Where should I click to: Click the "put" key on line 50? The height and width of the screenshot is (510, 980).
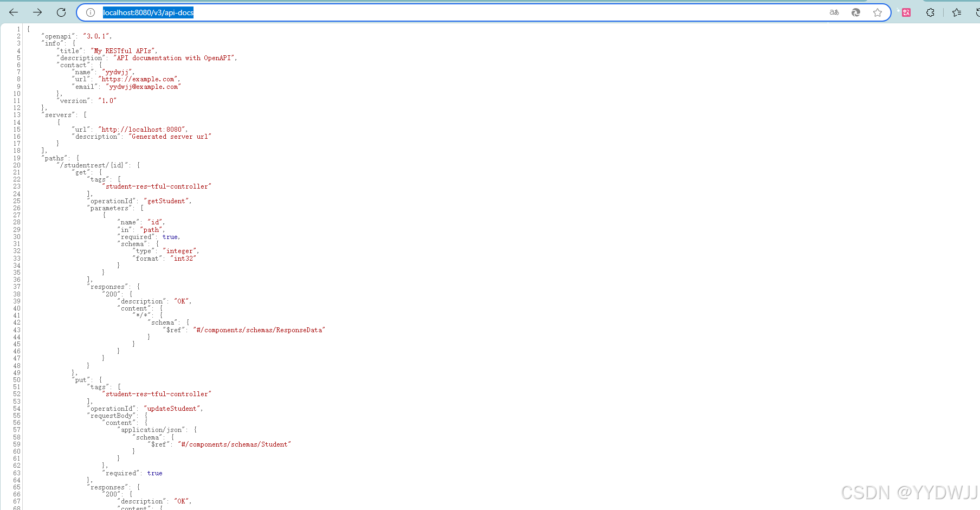click(81, 380)
